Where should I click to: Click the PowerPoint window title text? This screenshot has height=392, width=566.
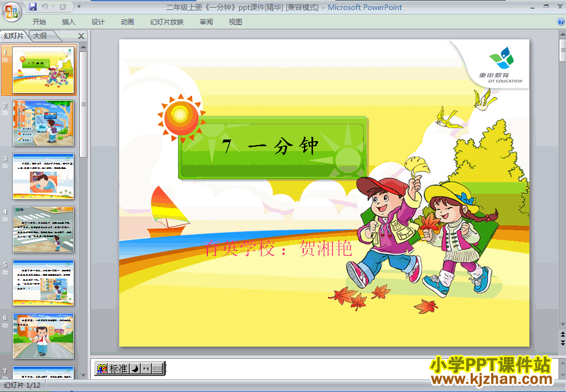284,7
